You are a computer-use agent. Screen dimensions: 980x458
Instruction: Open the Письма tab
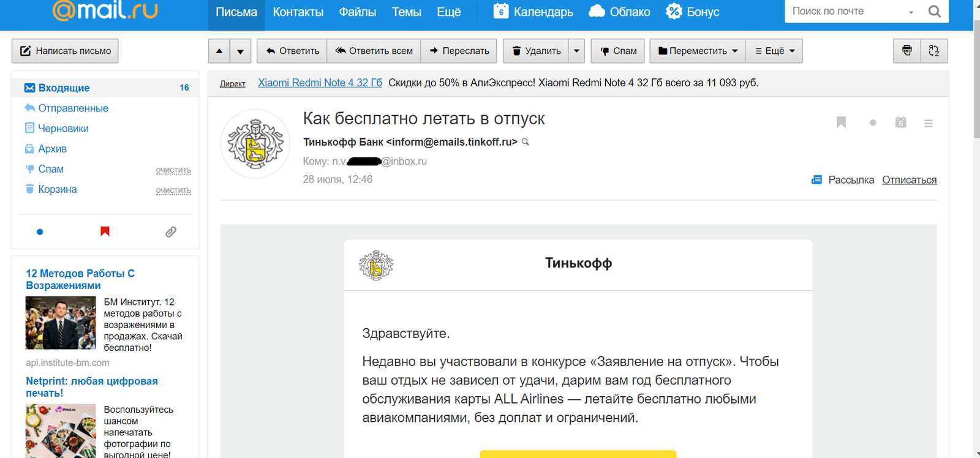tap(236, 12)
